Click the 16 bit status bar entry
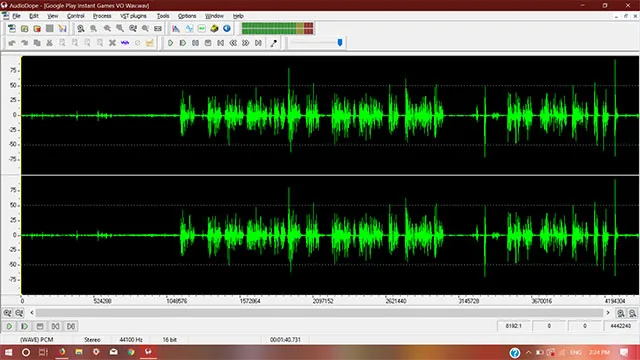 pos(170,340)
